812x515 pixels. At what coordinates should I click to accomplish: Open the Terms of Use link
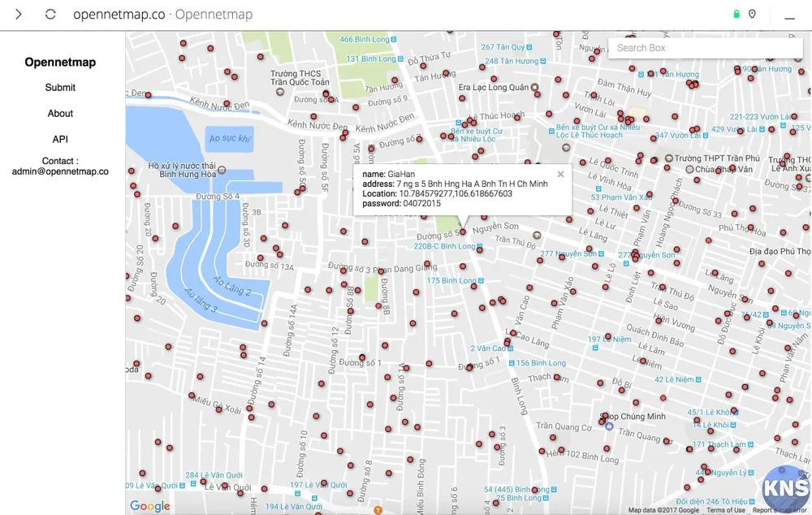tap(725, 510)
